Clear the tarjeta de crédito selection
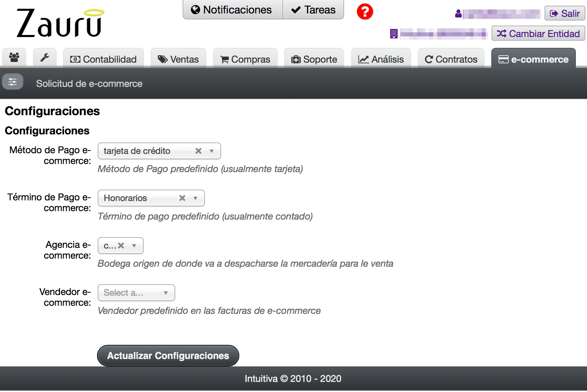587x392 pixels. pyautogui.click(x=198, y=151)
